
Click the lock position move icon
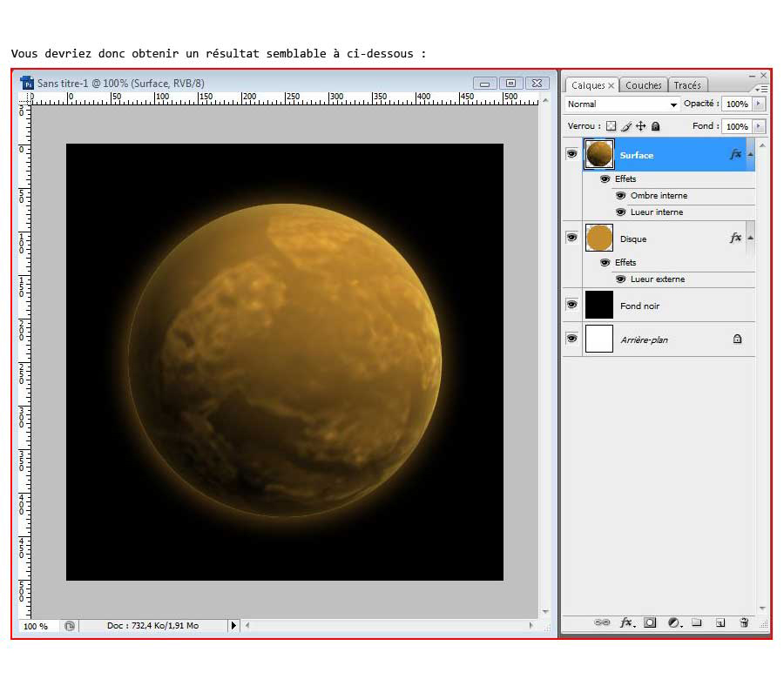(x=640, y=126)
